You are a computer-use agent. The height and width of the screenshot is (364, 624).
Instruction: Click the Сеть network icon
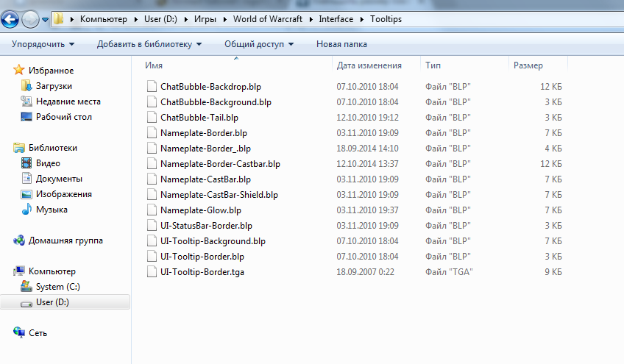[x=18, y=332]
